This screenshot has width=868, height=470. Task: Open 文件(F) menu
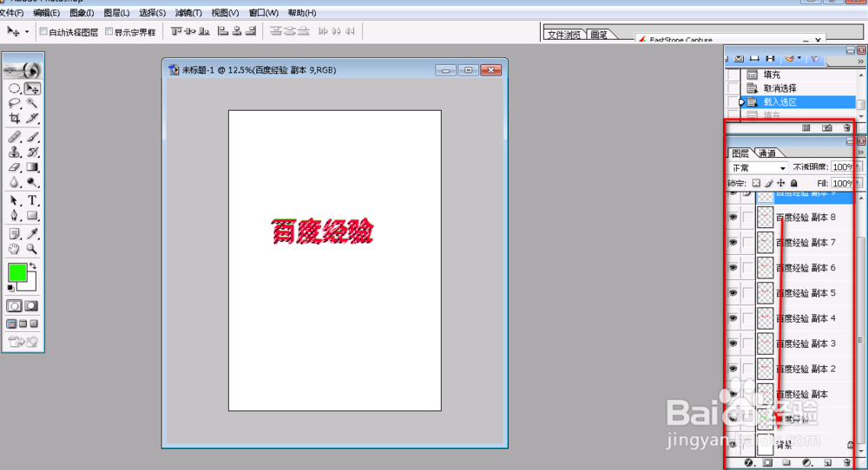pos(11,13)
